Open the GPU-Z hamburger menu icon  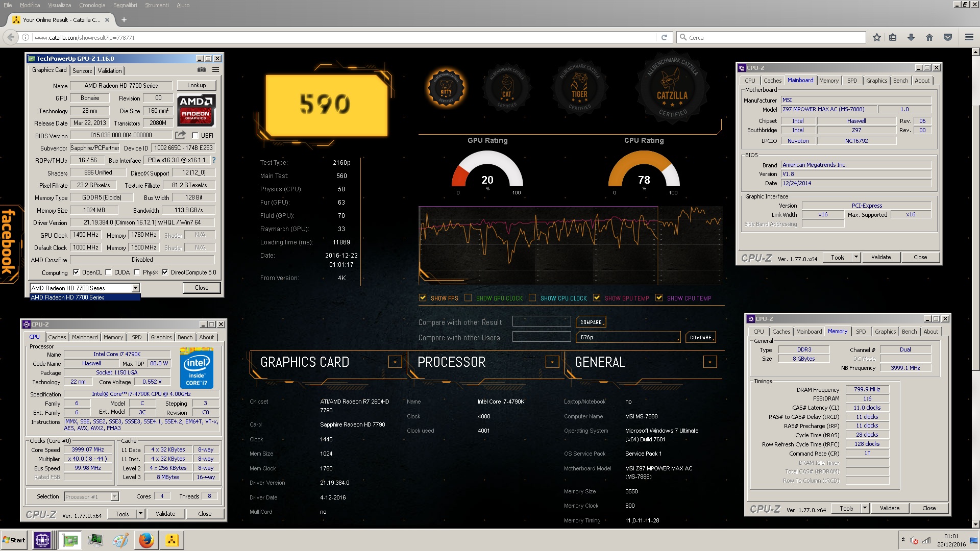pos(216,70)
